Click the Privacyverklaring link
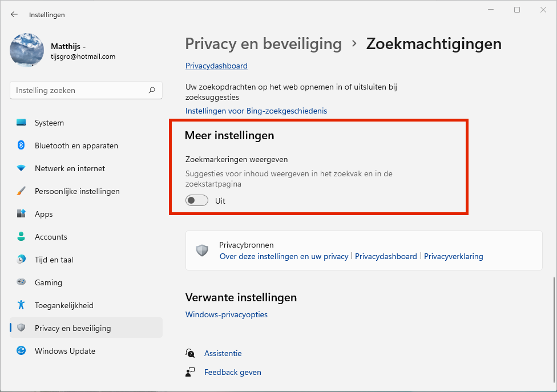 pos(454,256)
